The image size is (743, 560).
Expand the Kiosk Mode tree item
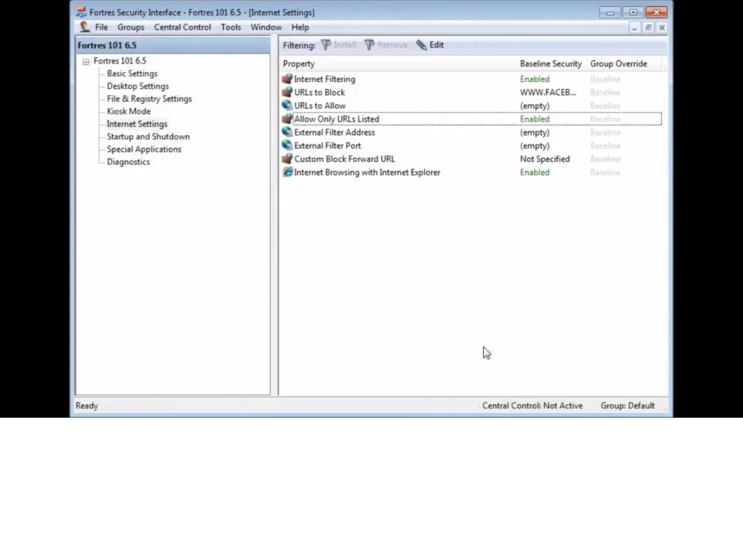(x=128, y=111)
